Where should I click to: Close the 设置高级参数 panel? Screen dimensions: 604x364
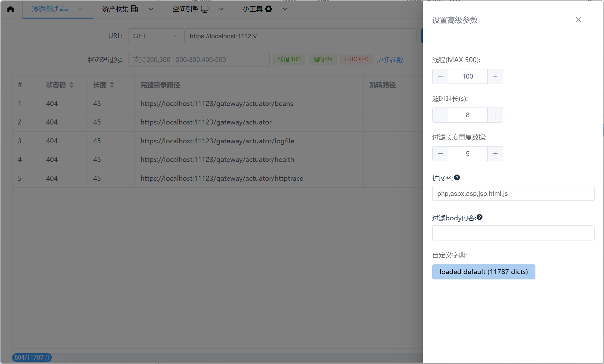pos(578,20)
